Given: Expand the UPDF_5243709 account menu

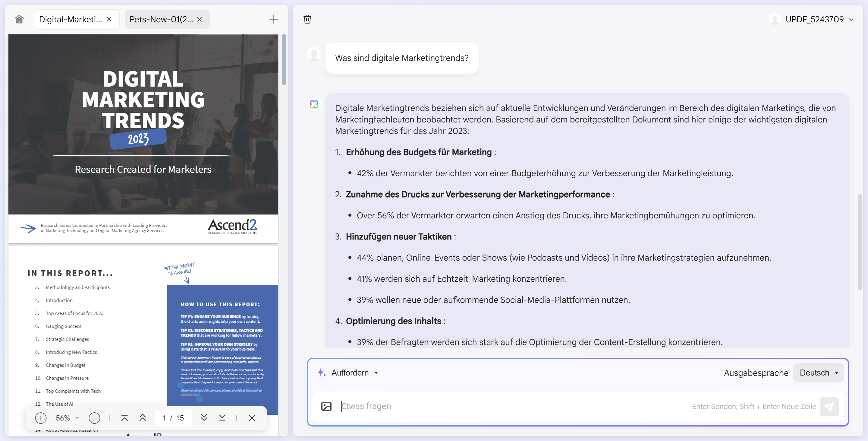Looking at the screenshot, I should pyautogui.click(x=851, y=20).
